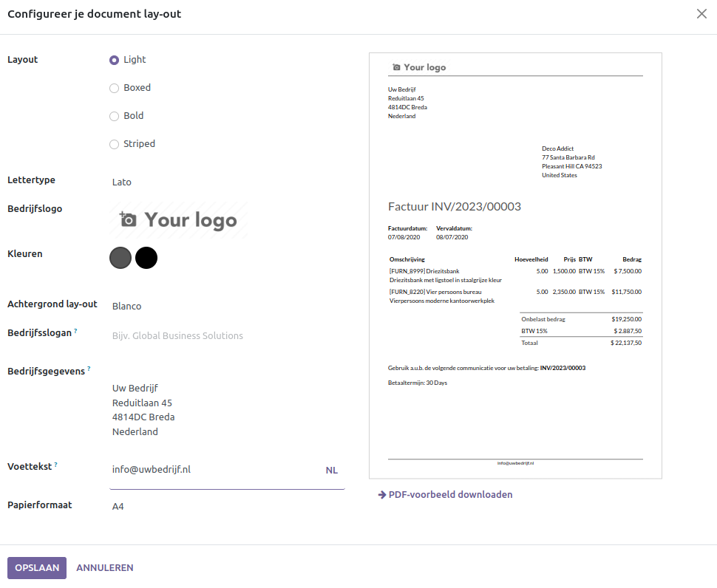Pick the gray primary color swatch

point(120,258)
